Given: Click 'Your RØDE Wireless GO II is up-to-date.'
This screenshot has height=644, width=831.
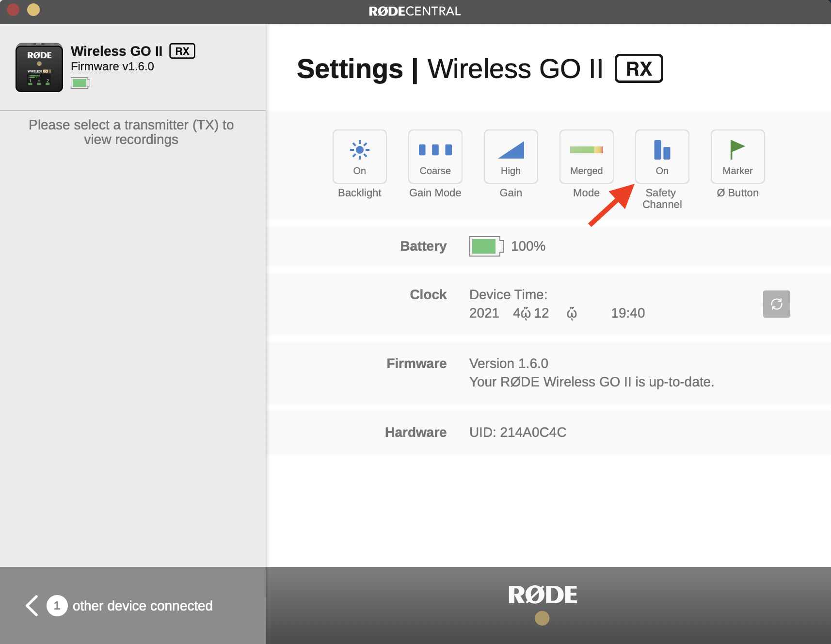Looking at the screenshot, I should (591, 382).
